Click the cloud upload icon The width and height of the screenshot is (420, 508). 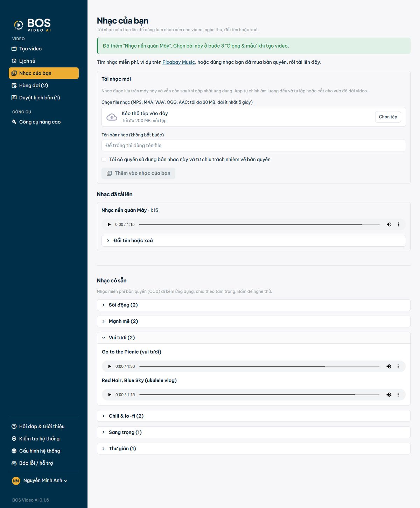(112, 117)
